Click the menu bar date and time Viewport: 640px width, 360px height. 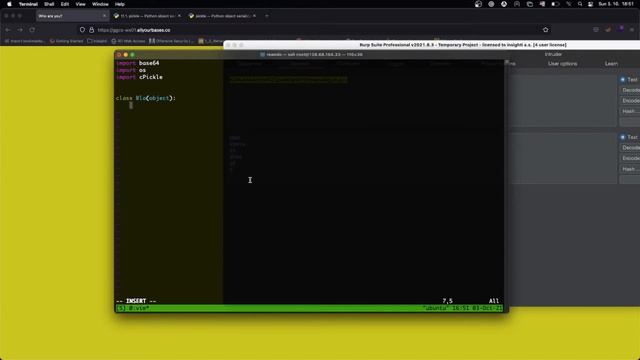point(616,4)
